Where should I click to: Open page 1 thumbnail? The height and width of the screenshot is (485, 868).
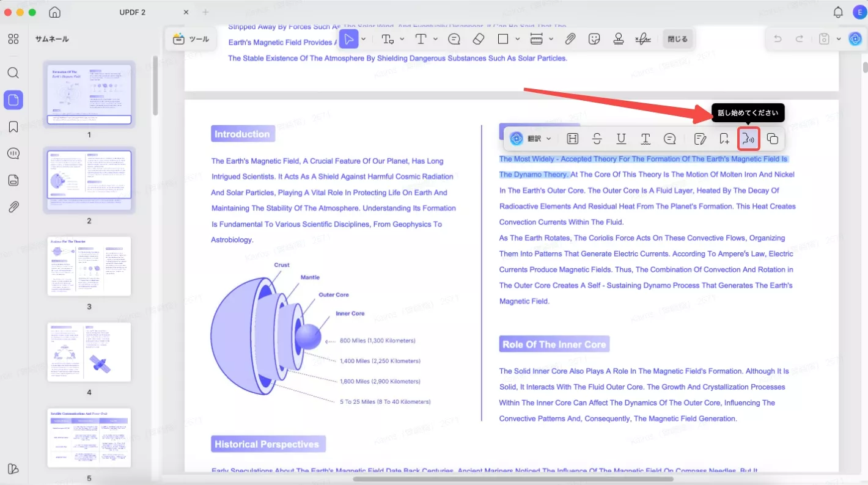89,94
